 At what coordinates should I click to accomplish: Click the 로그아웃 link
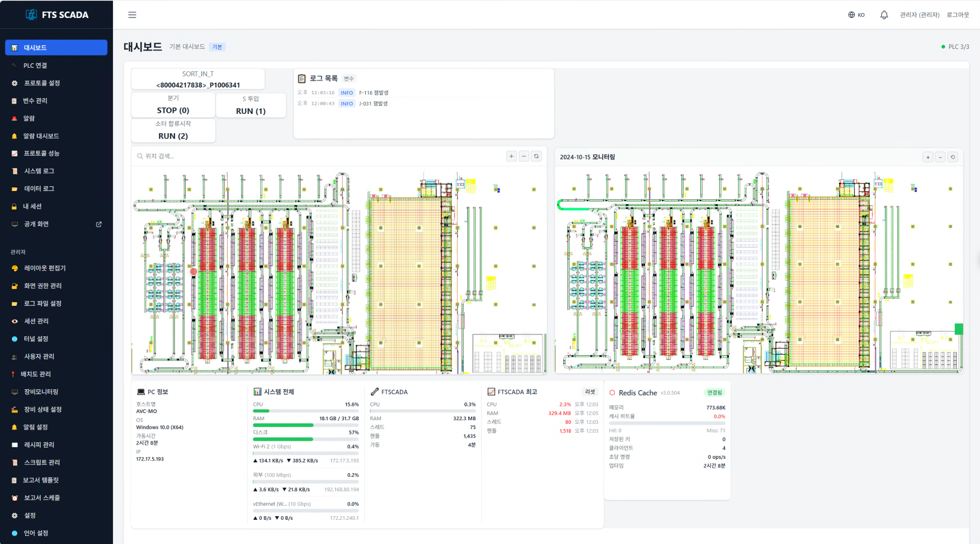[958, 15]
